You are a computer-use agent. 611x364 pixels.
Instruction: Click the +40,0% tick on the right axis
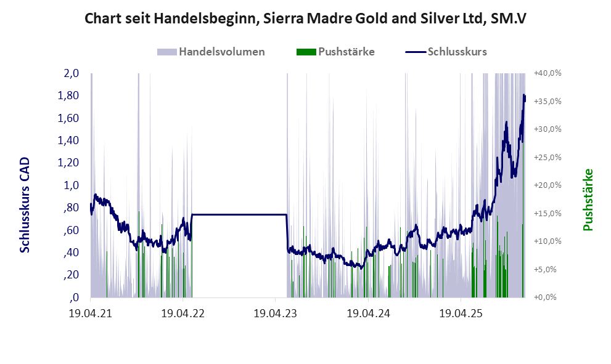pos(547,73)
